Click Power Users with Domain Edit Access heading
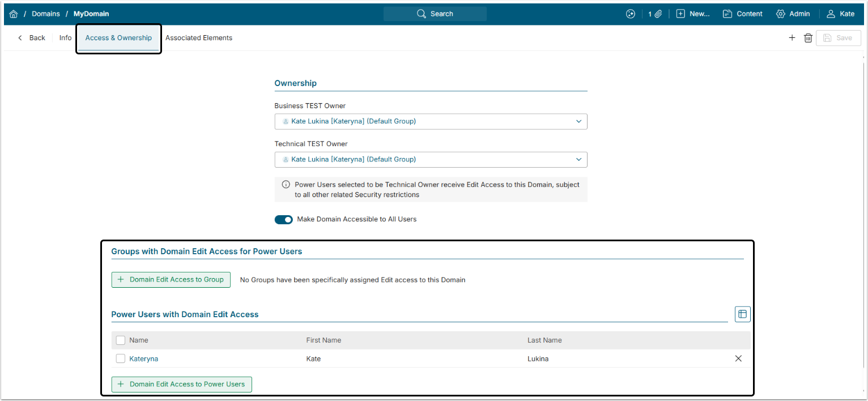 185,314
